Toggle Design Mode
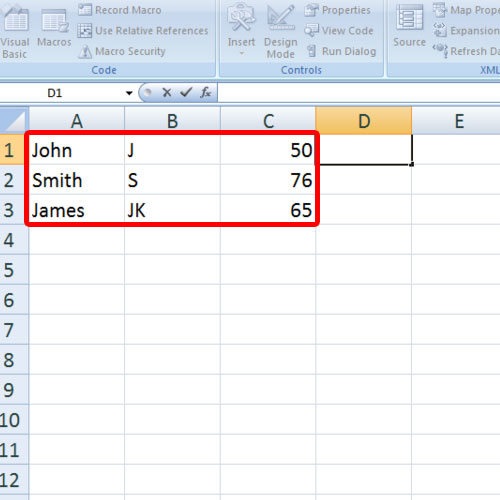 click(x=281, y=32)
